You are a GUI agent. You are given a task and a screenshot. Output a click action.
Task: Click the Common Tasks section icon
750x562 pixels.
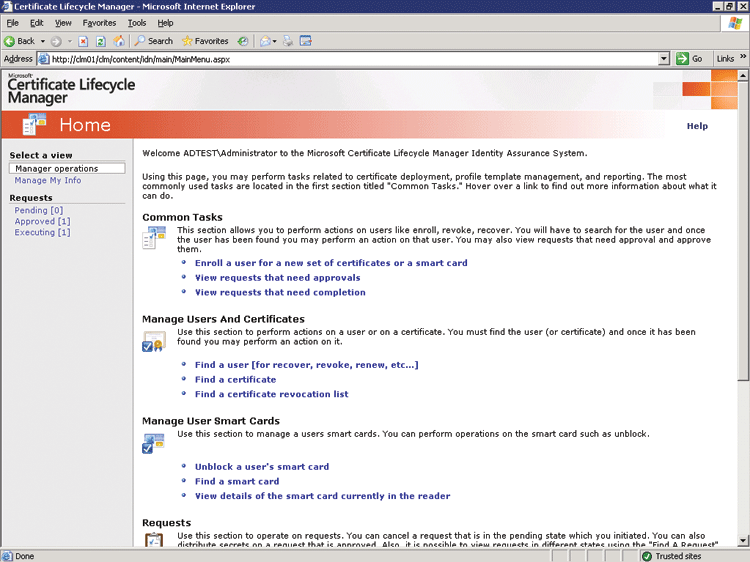(154, 238)
